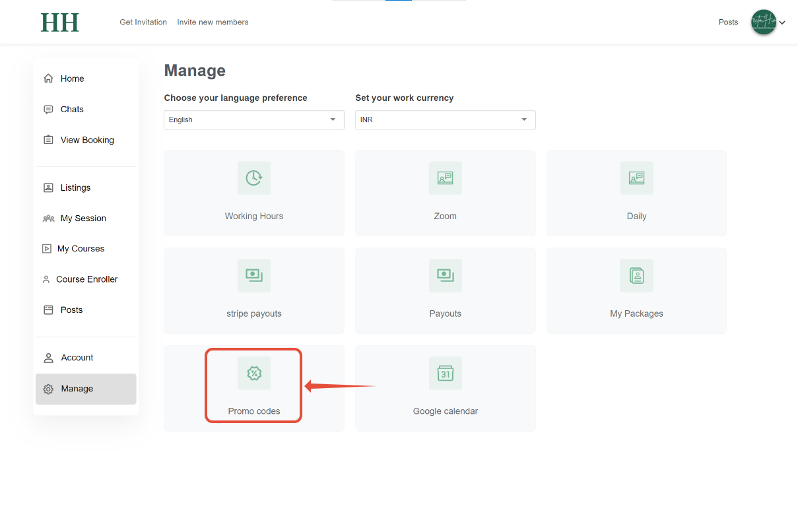This screenshot has width=798, height=532.
Task: Click the View Booking clipboard icon
Action: (48, 140)
